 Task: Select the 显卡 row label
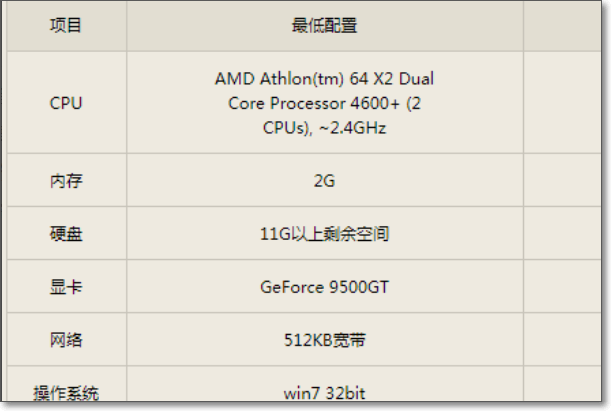pyautogui.click(x=66, y=287)
